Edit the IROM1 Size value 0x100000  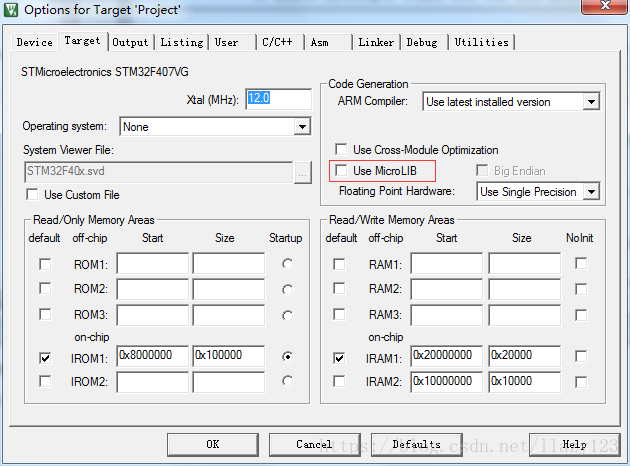[x=229, y=356]
